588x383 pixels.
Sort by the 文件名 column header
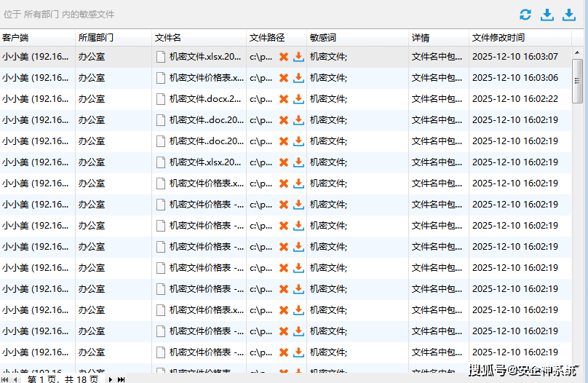pyautogui.click(x=199, y=38)
